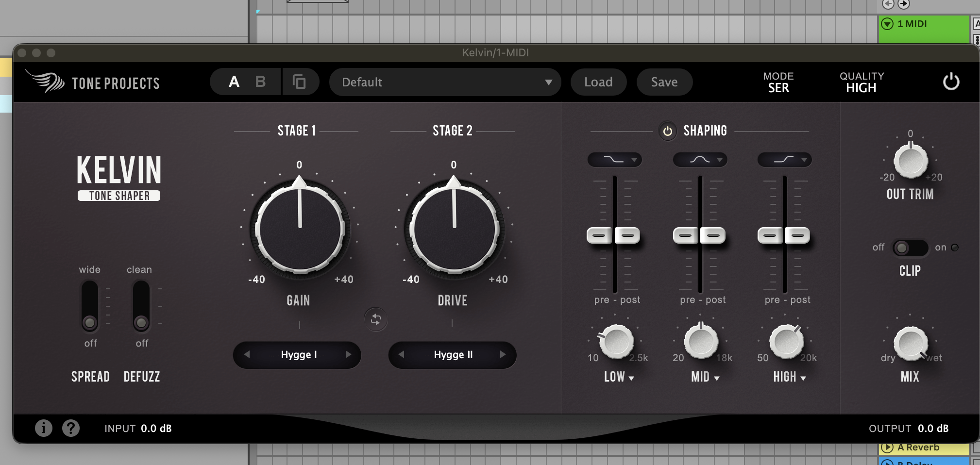
Task: Click the swap stages icon between Stage 1 and 2
Action: [375, 320]
